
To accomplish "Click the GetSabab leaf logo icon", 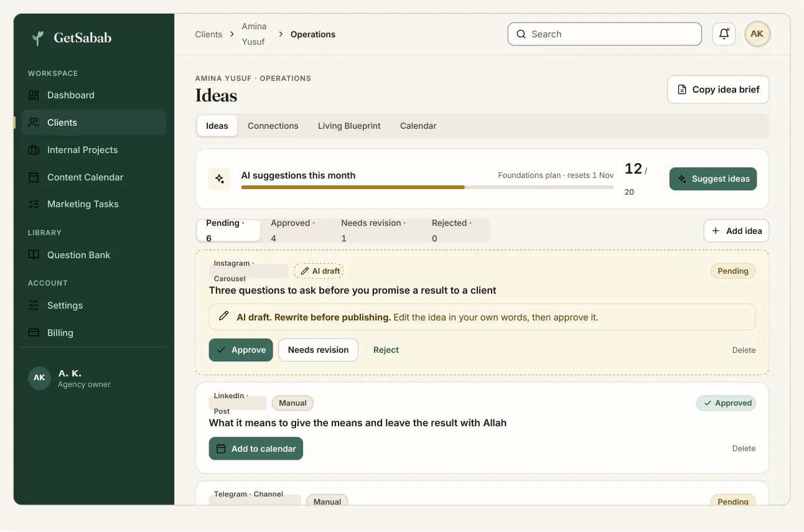I will 38,38.
